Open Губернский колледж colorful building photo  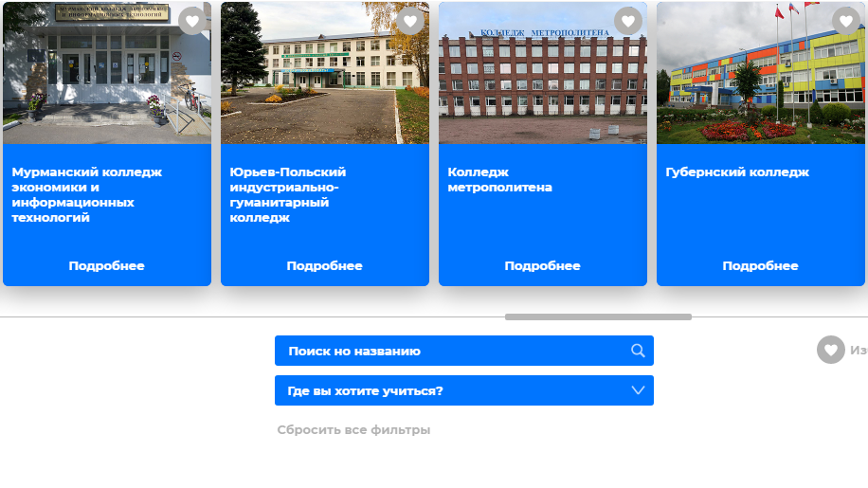761,73
